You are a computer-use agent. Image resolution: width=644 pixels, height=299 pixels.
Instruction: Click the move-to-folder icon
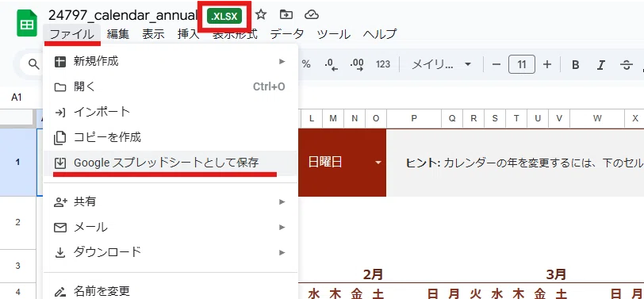[286, 15]
